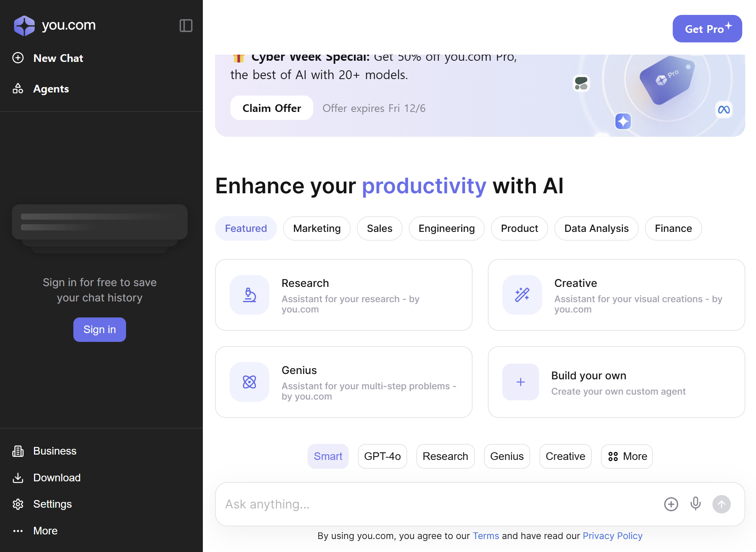Select the Product category tab
The image size is (756, 552).
point(520,228)
